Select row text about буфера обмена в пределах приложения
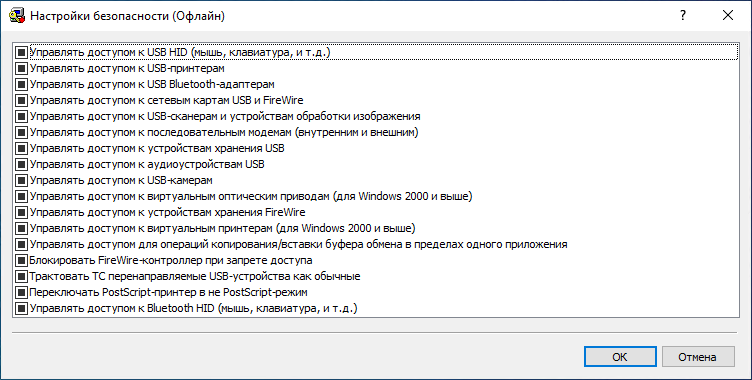Viewport: 752px width, 380px height. point(298,244)
